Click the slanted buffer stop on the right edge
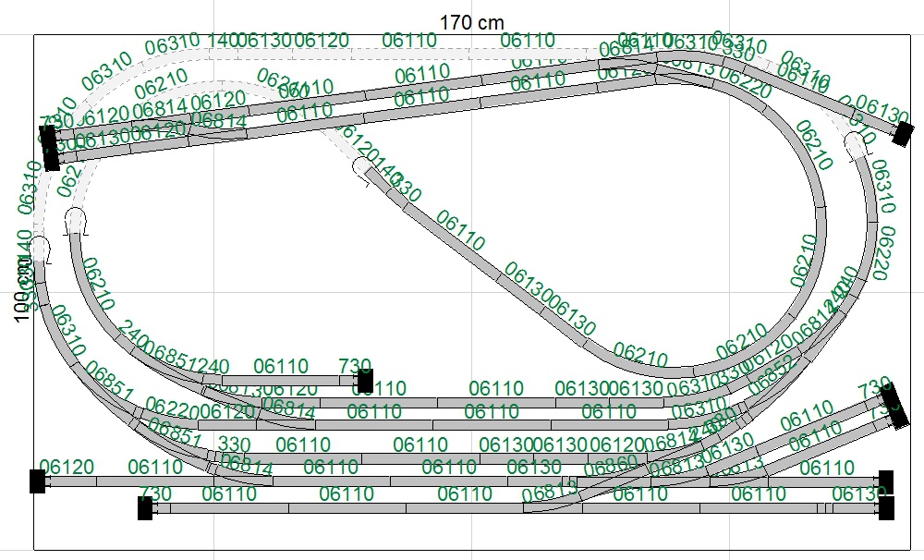Screen dimensions: 924x560 [x=895, y=404]
